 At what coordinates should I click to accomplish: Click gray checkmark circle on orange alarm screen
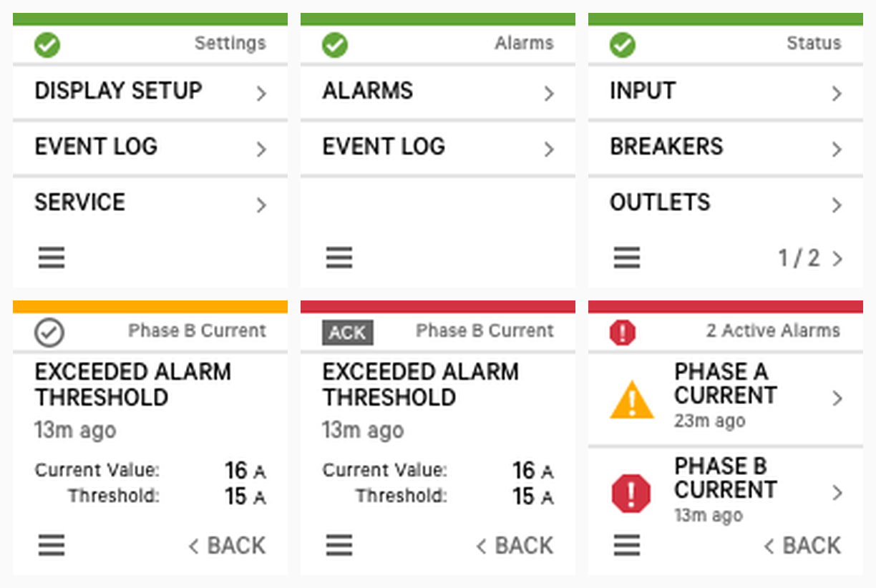coord(49,332)
